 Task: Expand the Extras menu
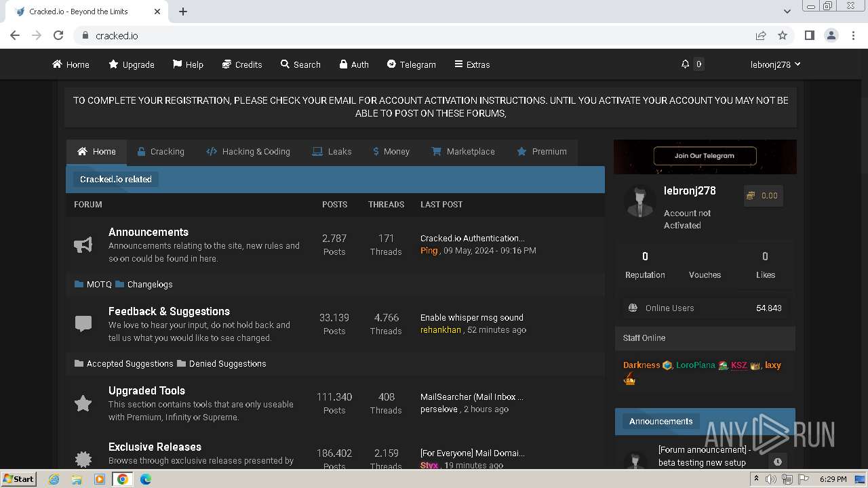472,64
